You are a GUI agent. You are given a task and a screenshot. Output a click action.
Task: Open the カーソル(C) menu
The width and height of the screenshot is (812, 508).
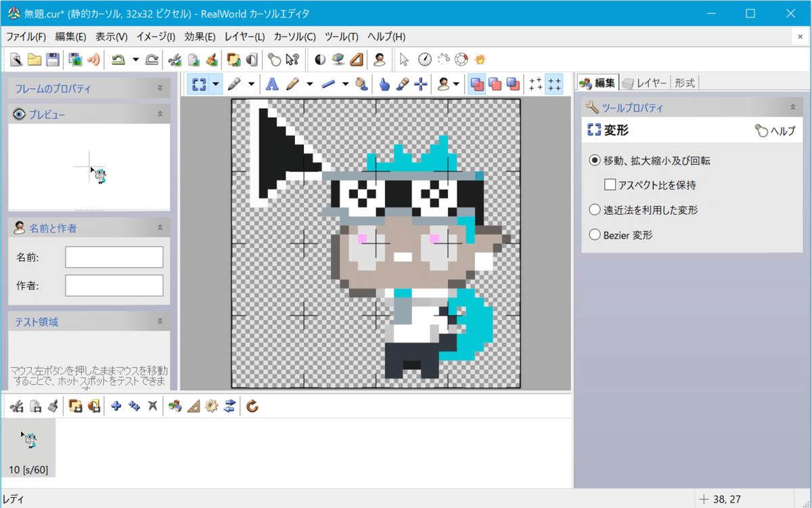click(294, 37)
